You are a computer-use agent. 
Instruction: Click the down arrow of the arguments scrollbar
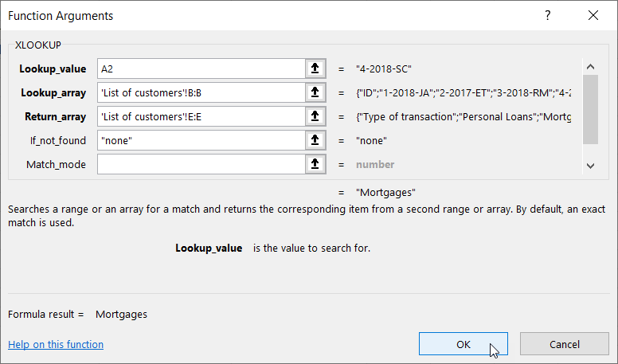(x=590, y=166)
